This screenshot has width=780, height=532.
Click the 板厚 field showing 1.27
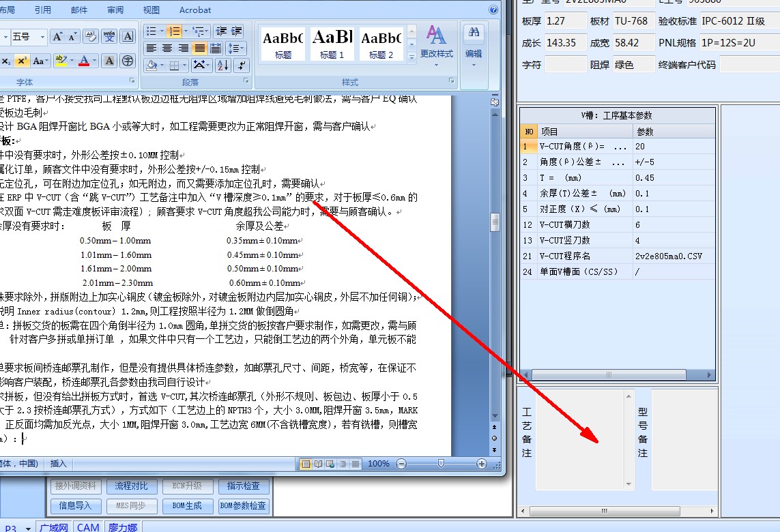[566, 21]
